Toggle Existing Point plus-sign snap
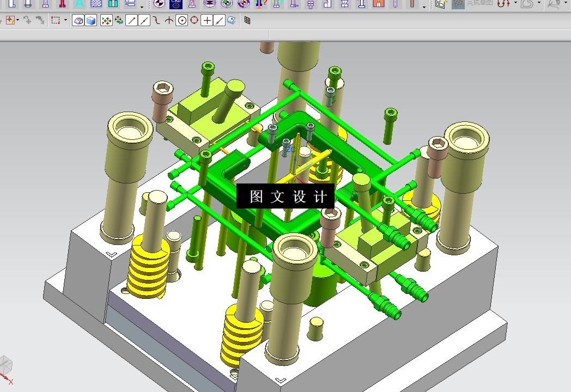 (x=206, y=21)
